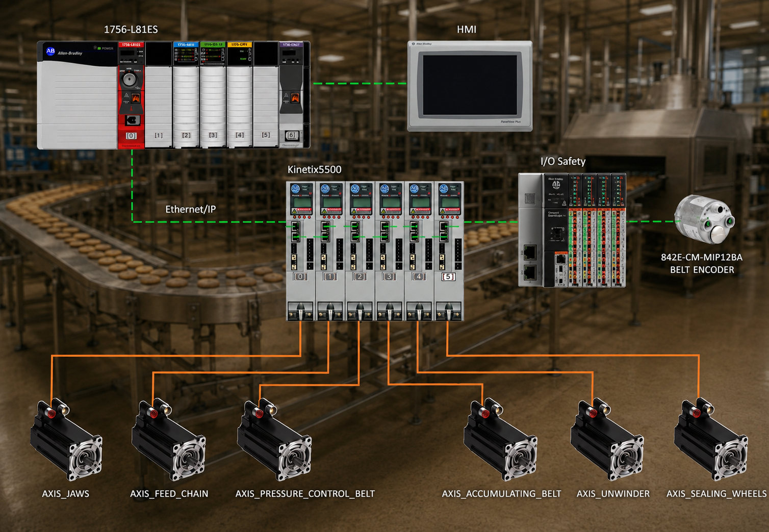The image size is (769, 532).
Task: Click the LCD display on Kinetix drive [4]
Action: point(420,202)
